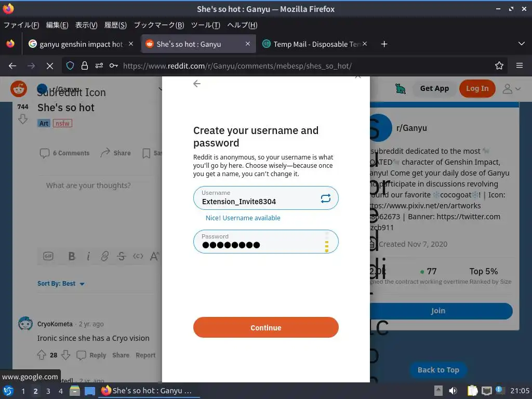Toggle bold formatting in comment editor
Screen dimensions: 532x399
(72, 256)
